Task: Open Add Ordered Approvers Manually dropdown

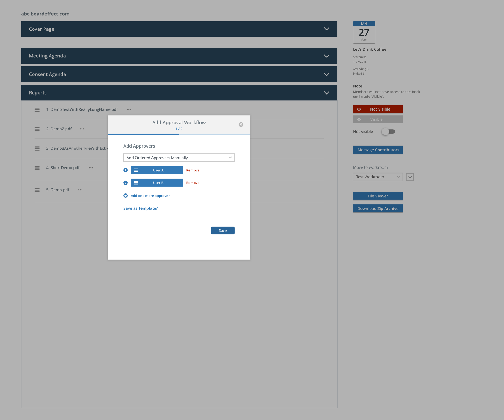Action: point(179,157)
